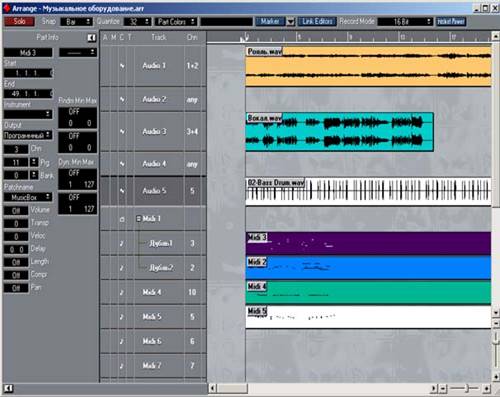This screenshot has height=397, width=500.
Task: Click the bottom-left panel toggle icon
Action: tap(9, 389)
